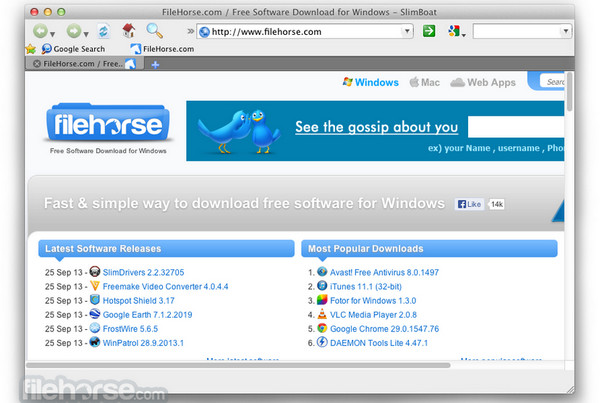Open the VLC Media Player 2.0.8 link
Screen dimensions: 600x403
(x=373, y=315)
